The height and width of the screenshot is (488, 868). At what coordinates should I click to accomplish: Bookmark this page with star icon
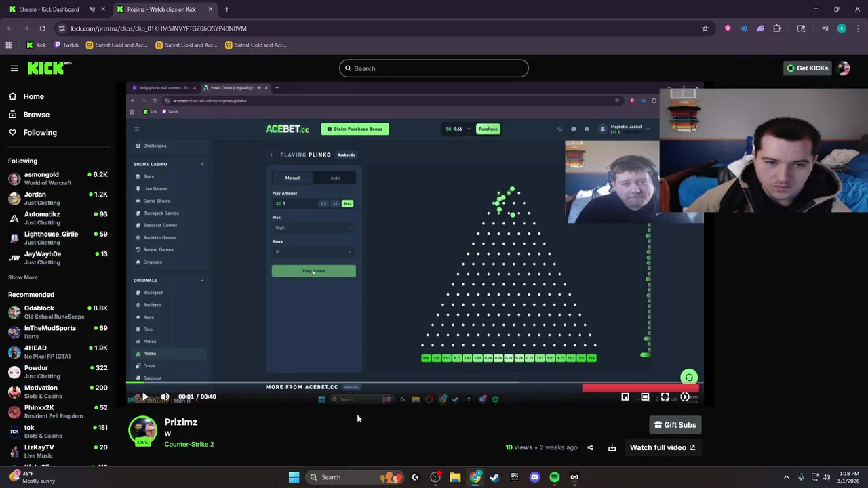705,28
